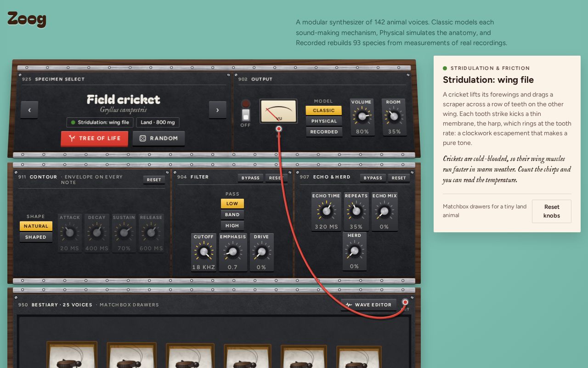
Task: Open the Wave Editor
Action: 369,305
